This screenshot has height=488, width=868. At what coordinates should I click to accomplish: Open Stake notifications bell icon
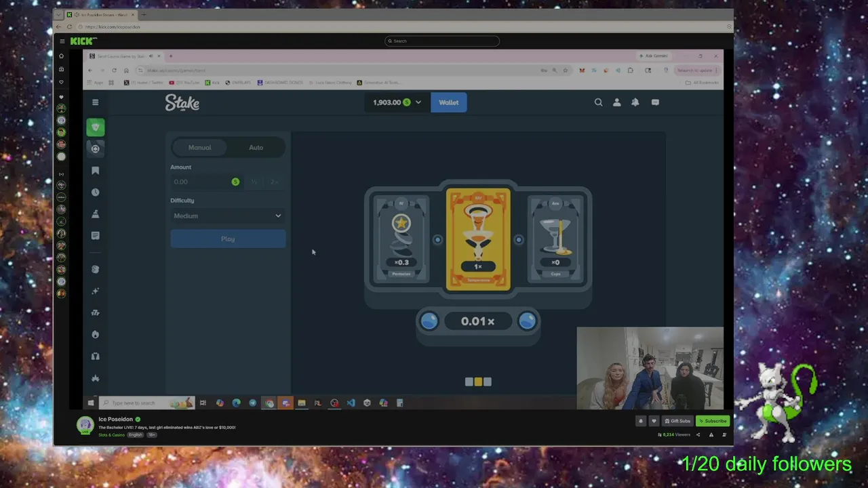point(635,102)
